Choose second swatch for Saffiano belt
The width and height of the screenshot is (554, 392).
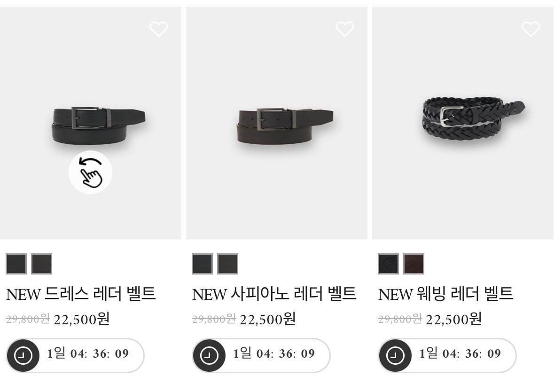227,264
